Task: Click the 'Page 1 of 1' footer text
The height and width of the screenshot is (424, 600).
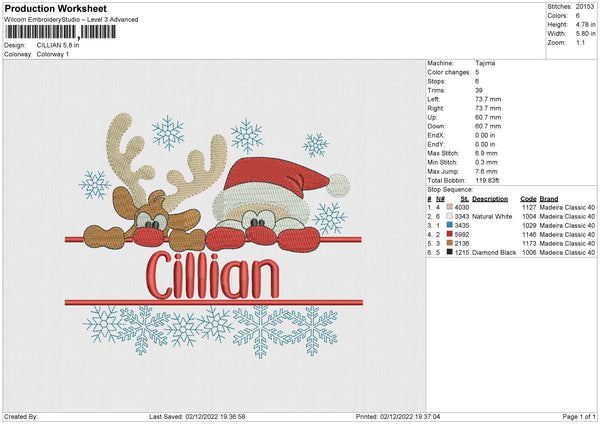Action: 579,417
